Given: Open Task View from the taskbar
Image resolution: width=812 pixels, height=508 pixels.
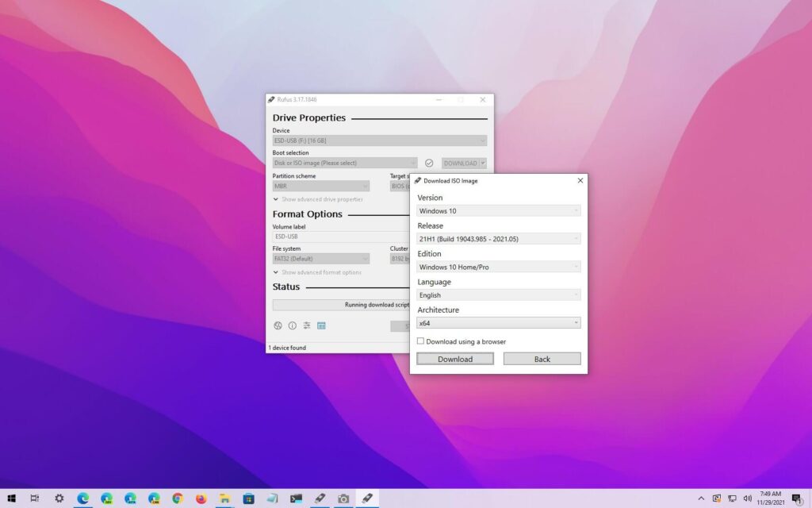Looking at the screenshot, I should point(35,498).
